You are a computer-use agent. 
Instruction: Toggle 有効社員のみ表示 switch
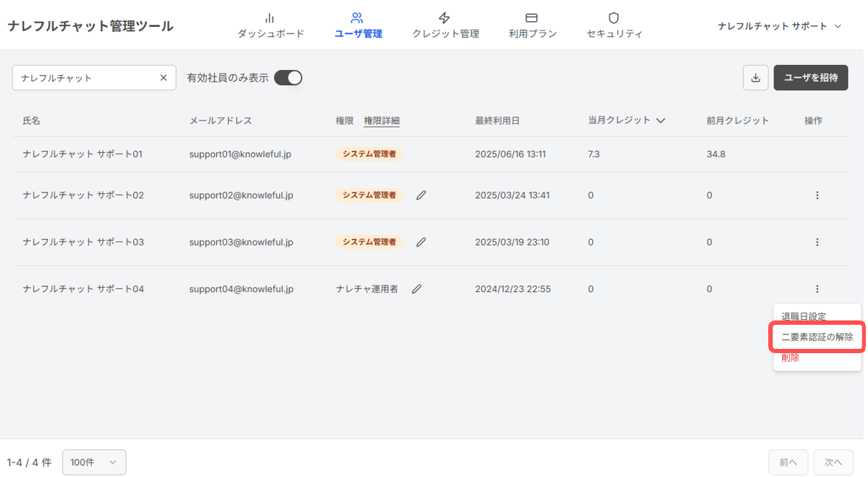click(288, 77)
